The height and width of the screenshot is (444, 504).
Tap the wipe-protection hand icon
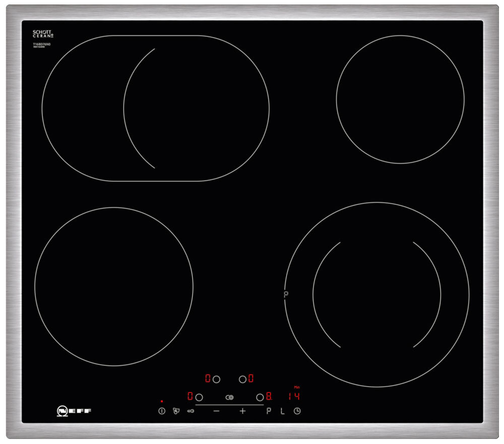coord(176,411)
